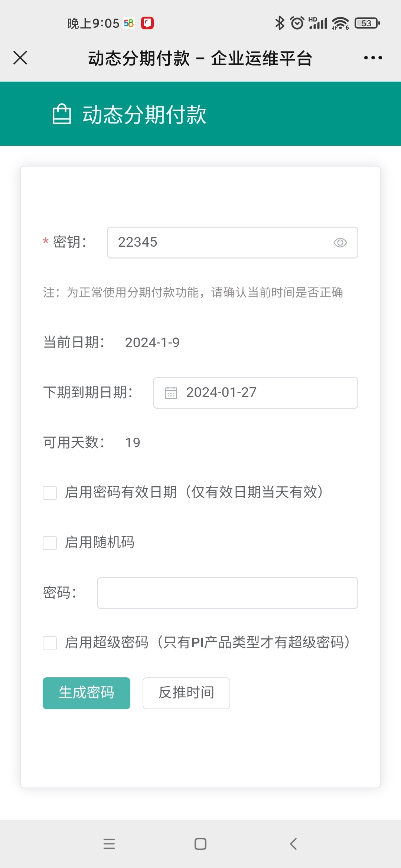
Task: Click the 密码 output text field
Action: click(x=227, y=593)
